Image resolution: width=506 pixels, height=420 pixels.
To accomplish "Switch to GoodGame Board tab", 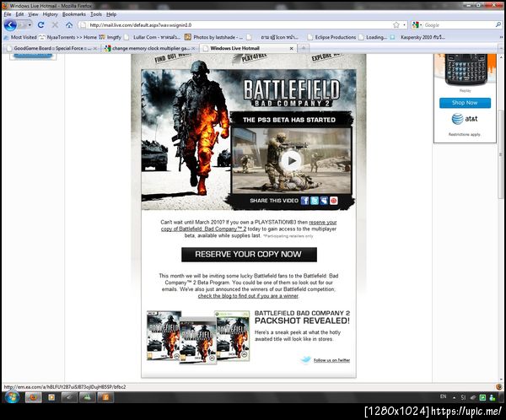I will click(x=51, y=48).
